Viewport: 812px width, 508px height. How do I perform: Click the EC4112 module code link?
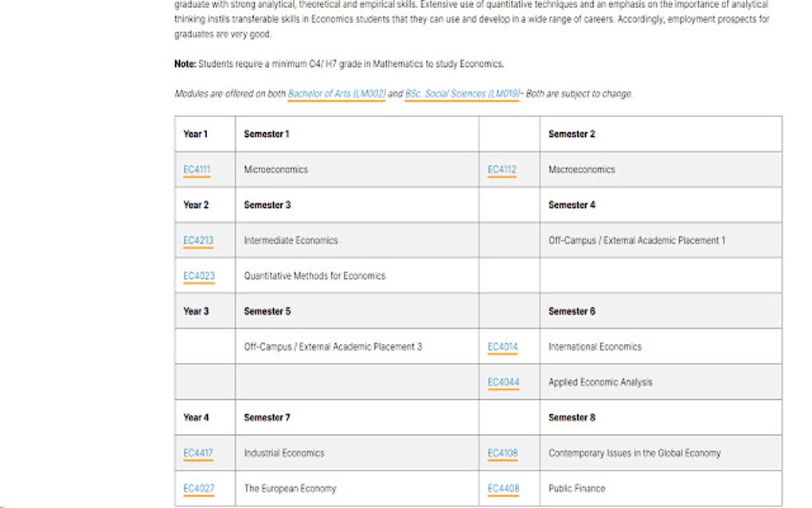(x=502, y=170)
